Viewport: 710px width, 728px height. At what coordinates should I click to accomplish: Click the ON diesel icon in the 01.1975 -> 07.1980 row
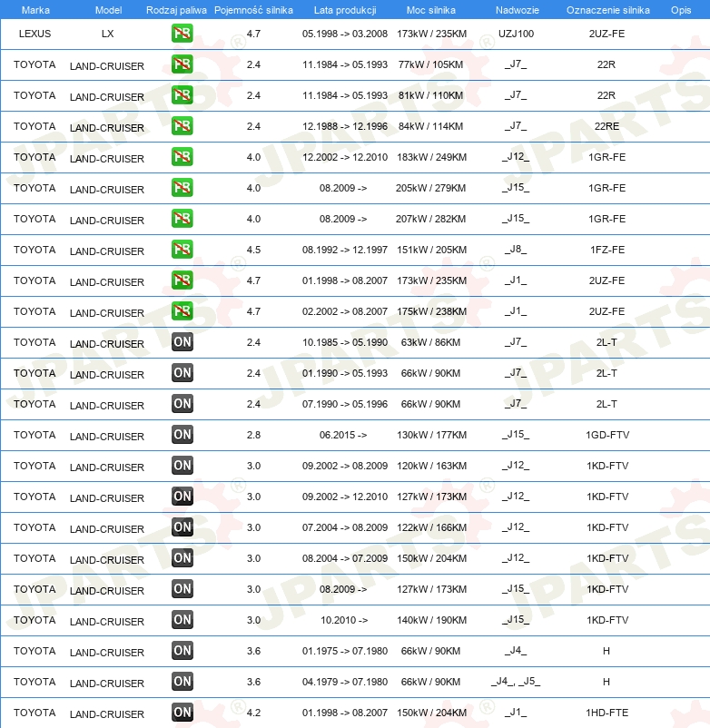coord(182,651)
